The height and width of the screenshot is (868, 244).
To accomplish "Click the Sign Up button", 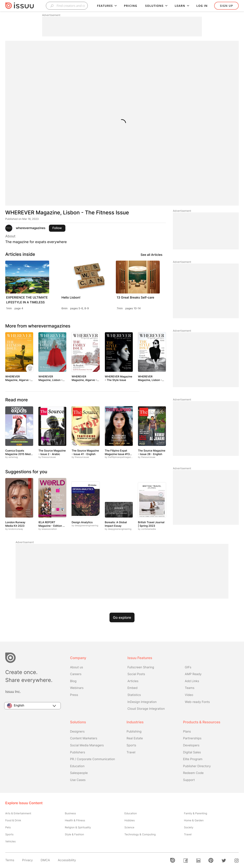I will [226, 6].
